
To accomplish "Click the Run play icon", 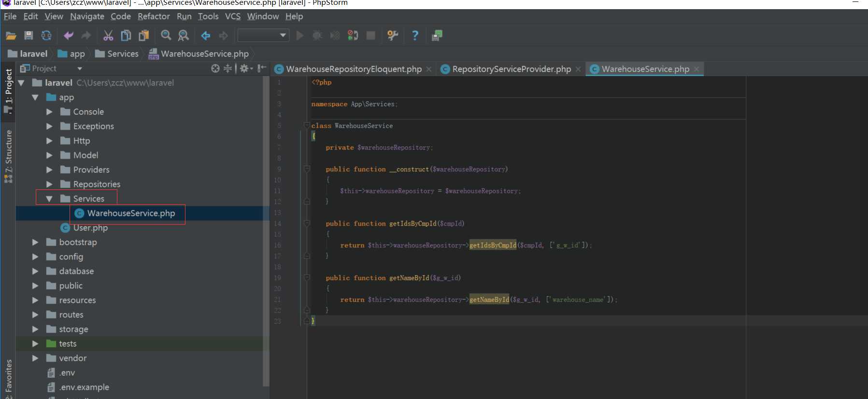I will [x=300, y=35].
